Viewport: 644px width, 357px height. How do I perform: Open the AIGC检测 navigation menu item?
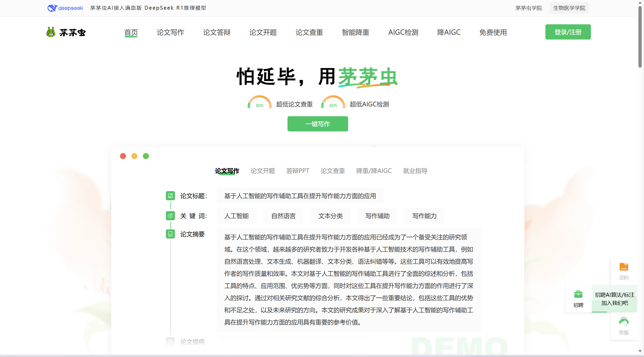tap(403, 32)
